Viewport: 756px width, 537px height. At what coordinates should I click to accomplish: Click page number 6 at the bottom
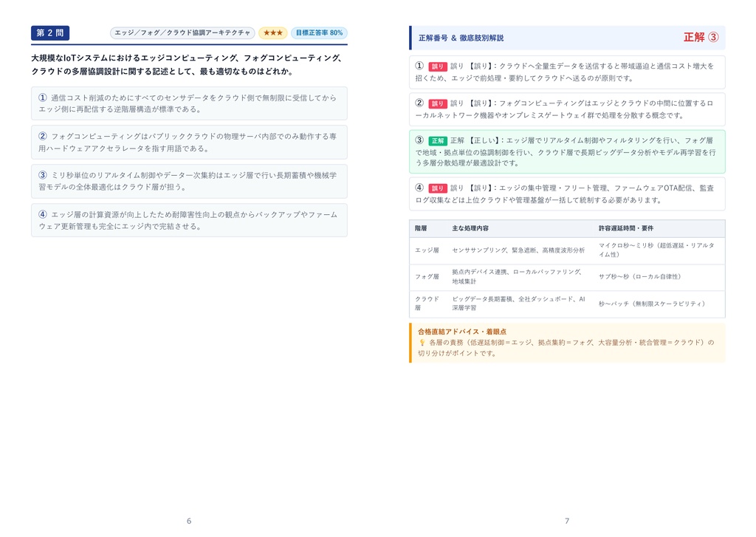pyautogui.click(x=189, y=521)
